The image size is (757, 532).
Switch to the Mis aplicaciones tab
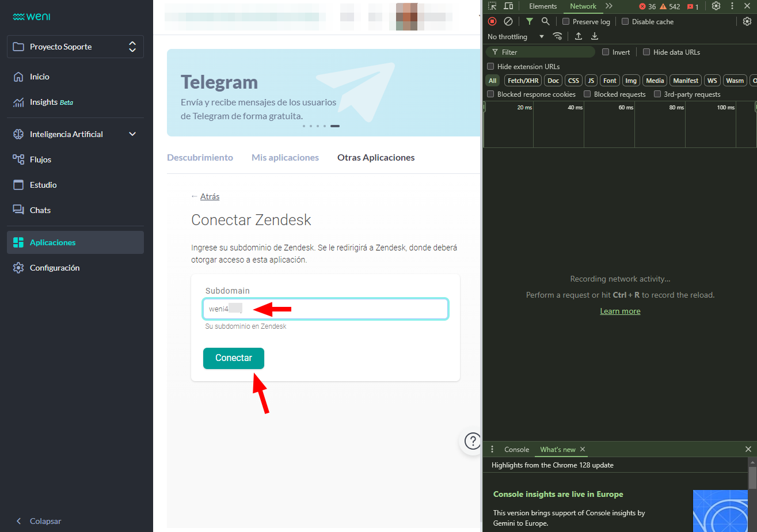pyautogui.click(x=285, y=157)
